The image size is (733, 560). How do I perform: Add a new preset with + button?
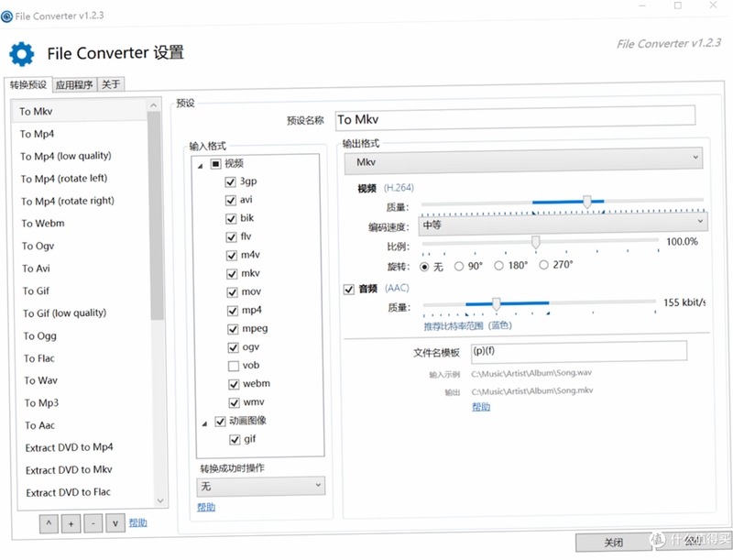71,523
